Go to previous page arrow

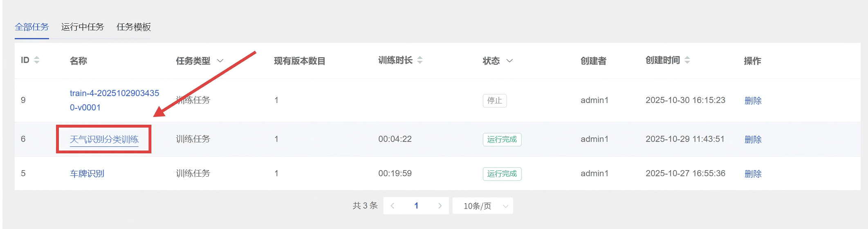point(393,206)
